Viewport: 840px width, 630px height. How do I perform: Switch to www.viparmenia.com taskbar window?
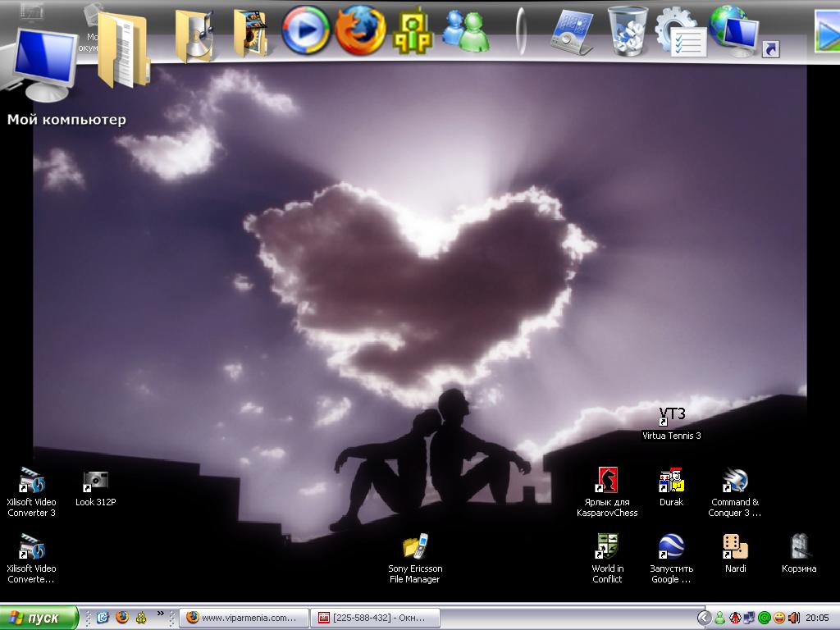tap(244, 618)
